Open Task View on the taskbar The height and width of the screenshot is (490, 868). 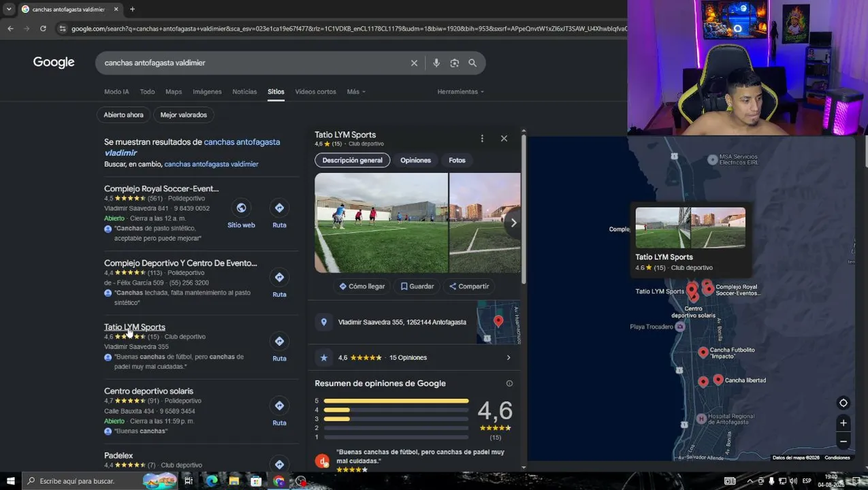click(189, 481)
